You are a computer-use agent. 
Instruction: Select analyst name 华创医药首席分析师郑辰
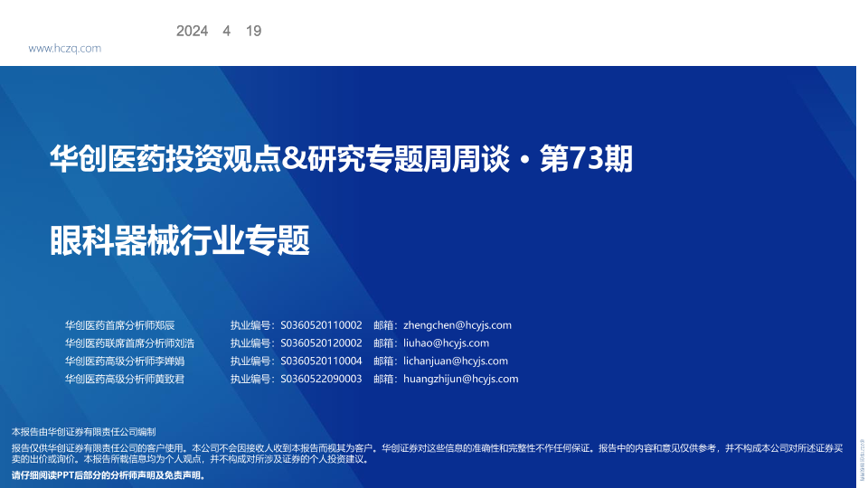[119, 325]
